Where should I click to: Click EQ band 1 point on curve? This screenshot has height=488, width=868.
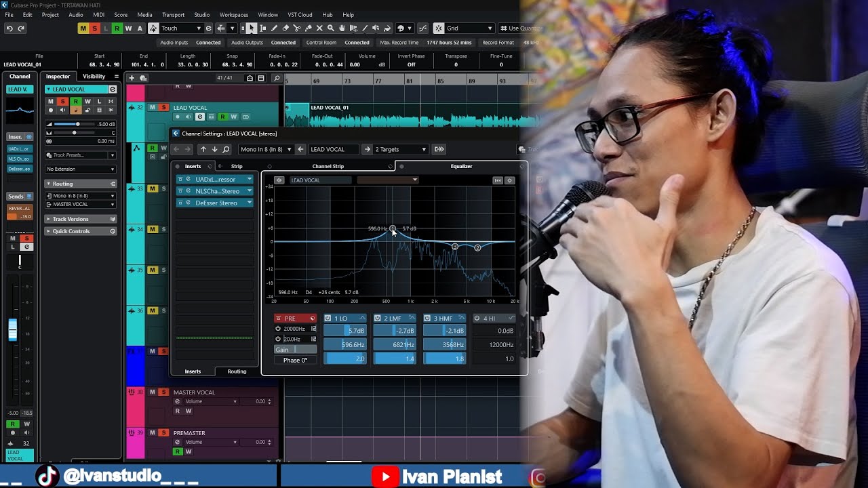pyautogui.click(x=393, y=229)
